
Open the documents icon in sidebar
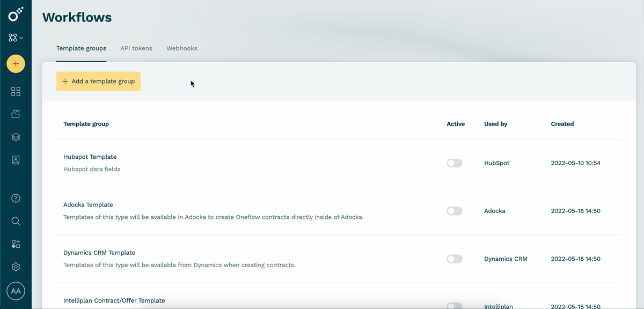pyautogui.click(x=16, y=114)
